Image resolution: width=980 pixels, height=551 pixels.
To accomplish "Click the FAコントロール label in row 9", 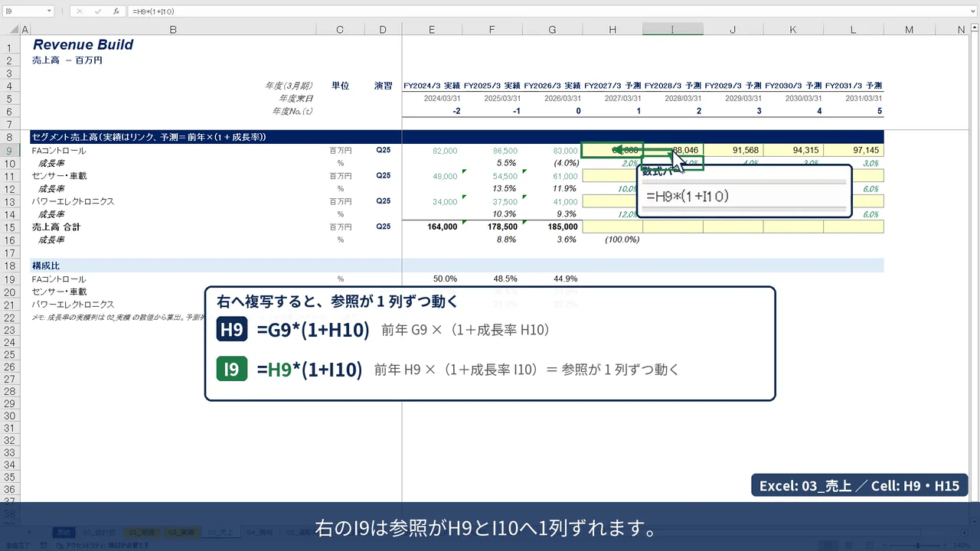I will pyautogui.click(x=58, y=151).
